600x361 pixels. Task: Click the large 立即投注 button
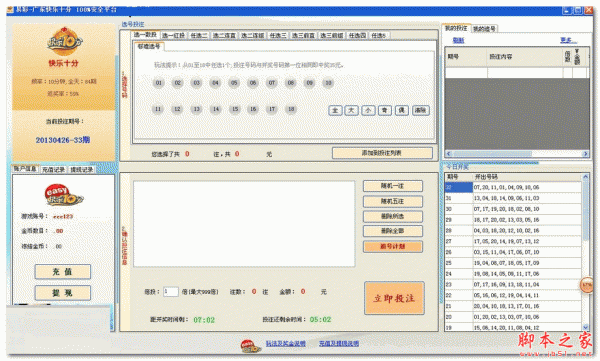point(394,298)
